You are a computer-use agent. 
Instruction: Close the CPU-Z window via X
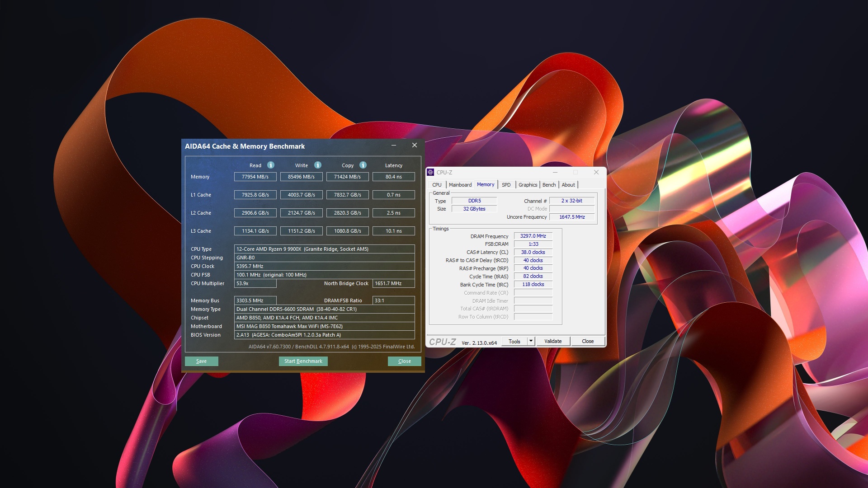pos(596,172)
